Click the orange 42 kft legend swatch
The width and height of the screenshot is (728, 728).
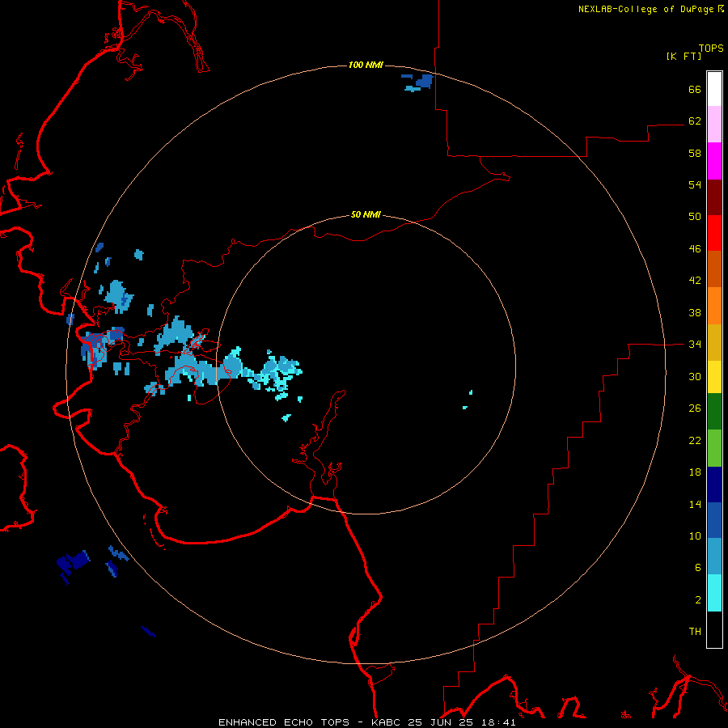[714, 306]
